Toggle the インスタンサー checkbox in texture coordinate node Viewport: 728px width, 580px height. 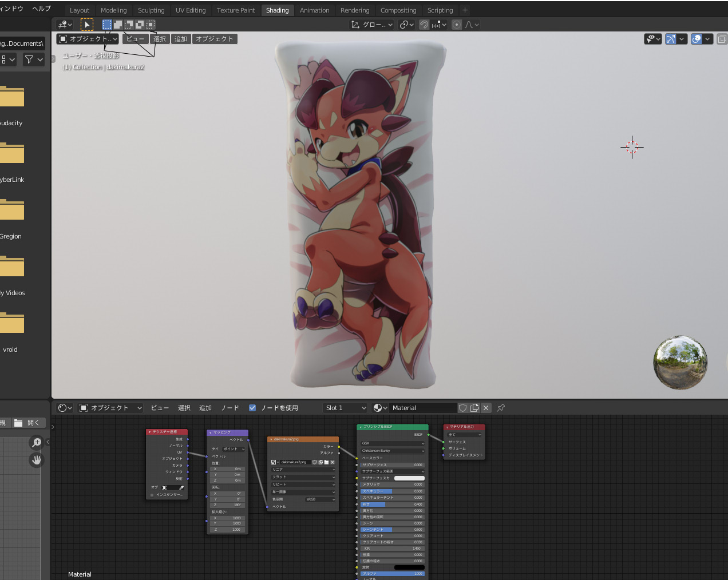coord(152,495)
